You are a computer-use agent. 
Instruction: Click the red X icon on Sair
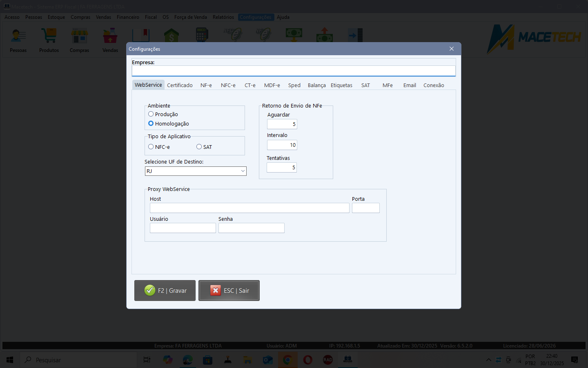click(216, 290)
